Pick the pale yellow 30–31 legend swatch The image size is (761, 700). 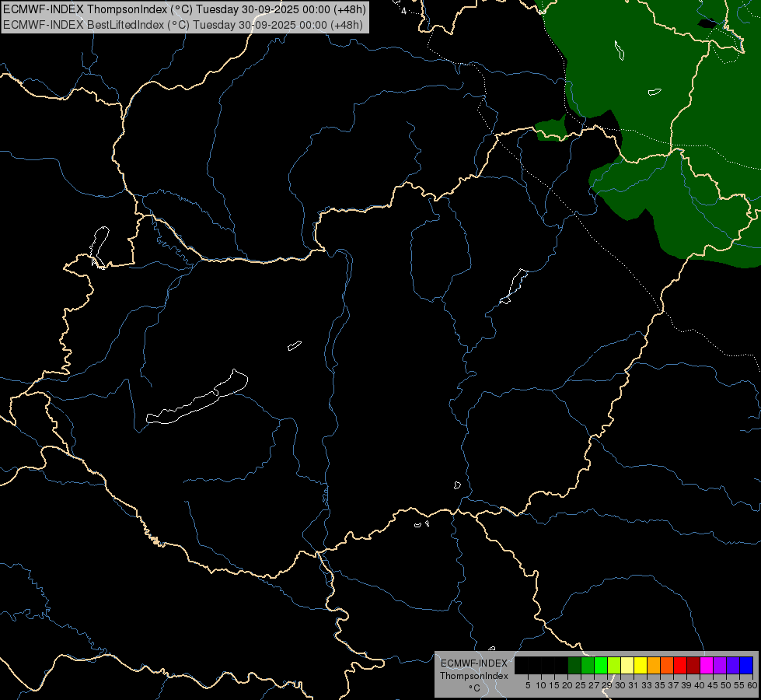click(x=627, y=665)
